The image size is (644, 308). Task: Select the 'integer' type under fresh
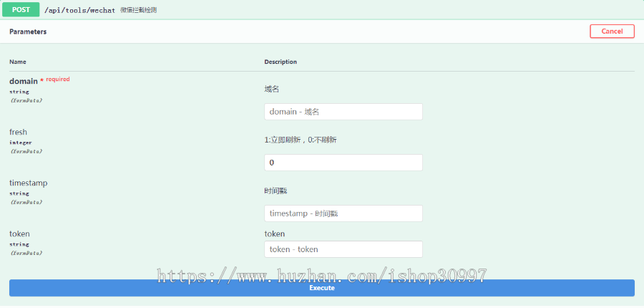click(x=21, y=143)
